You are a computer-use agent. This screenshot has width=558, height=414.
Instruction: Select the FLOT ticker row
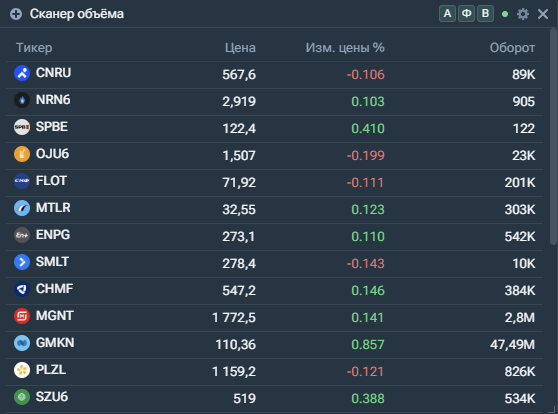pos(274,183)
